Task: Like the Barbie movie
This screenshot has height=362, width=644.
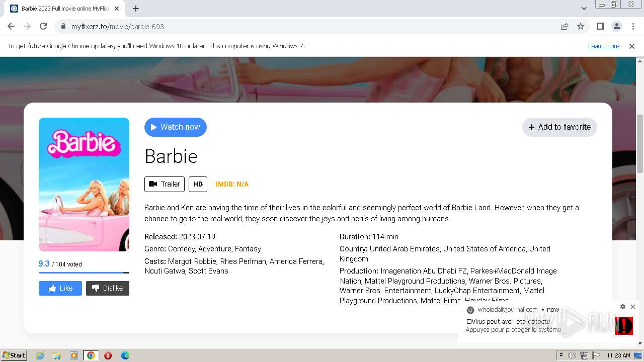Action: (60, 288)
